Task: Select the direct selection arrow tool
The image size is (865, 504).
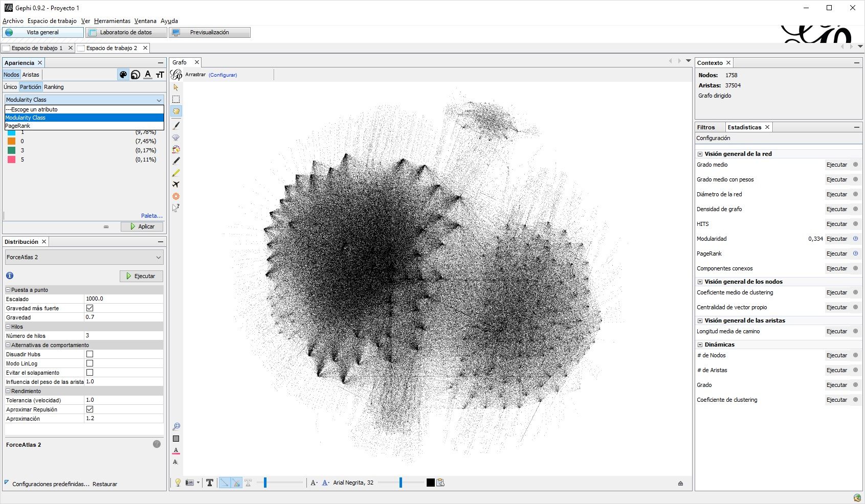Action: (176, 87)
